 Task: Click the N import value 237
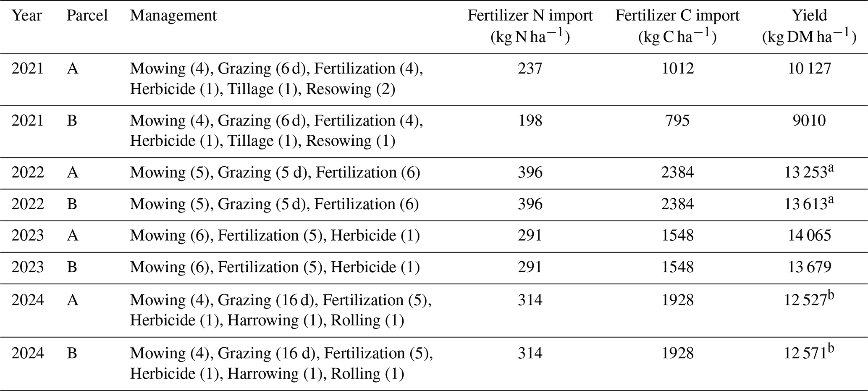[530, 68]
